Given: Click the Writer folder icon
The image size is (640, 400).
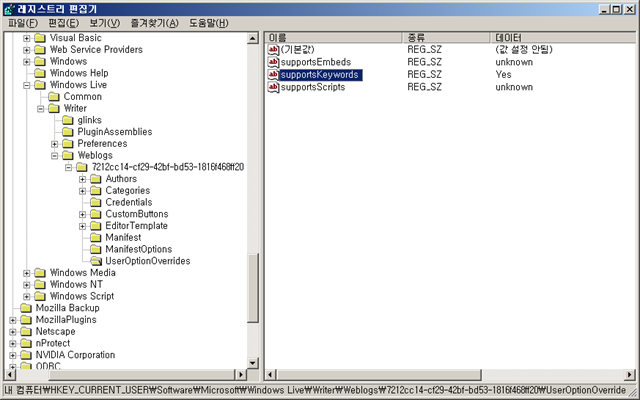Looking at the screenshot, I should (54, 109).
